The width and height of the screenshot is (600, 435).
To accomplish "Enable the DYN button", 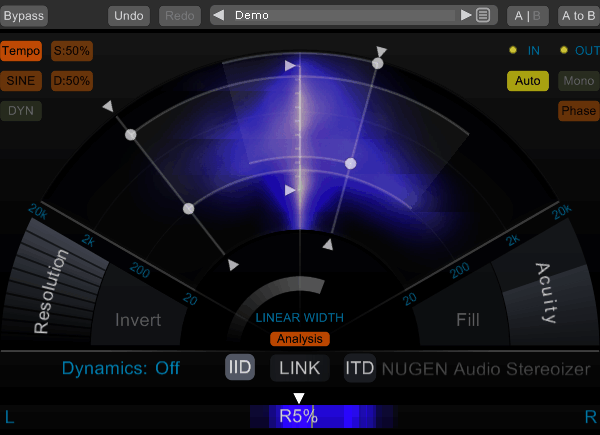I will (21, 111).
